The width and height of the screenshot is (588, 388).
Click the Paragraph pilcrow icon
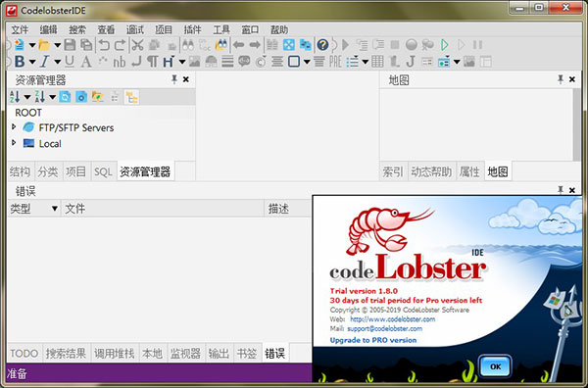click(x=152, y=62)
